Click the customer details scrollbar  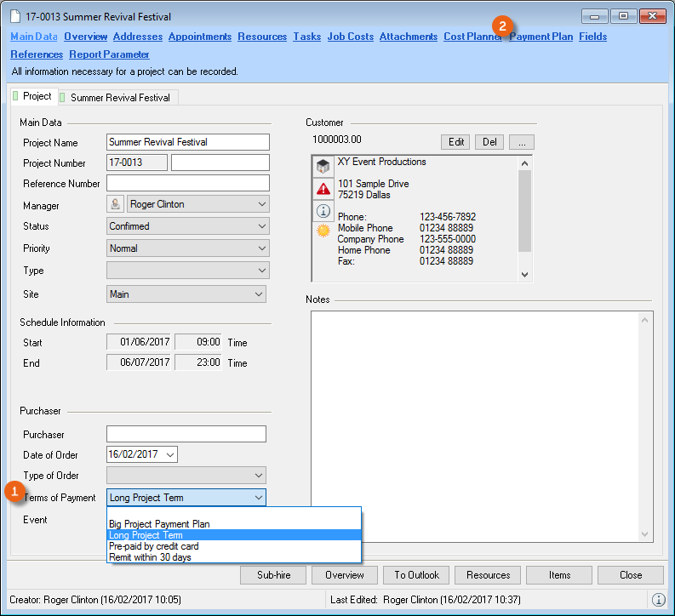click(x=524, y=213)
